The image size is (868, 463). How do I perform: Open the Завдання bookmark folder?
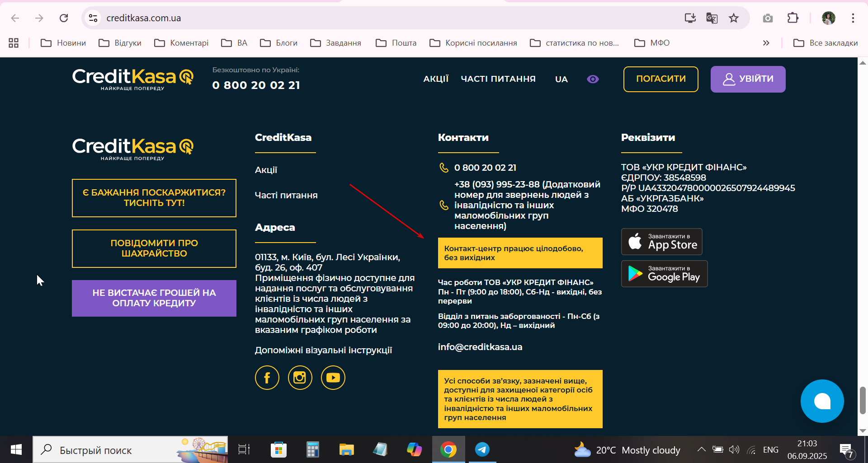[x=335, y=43]
